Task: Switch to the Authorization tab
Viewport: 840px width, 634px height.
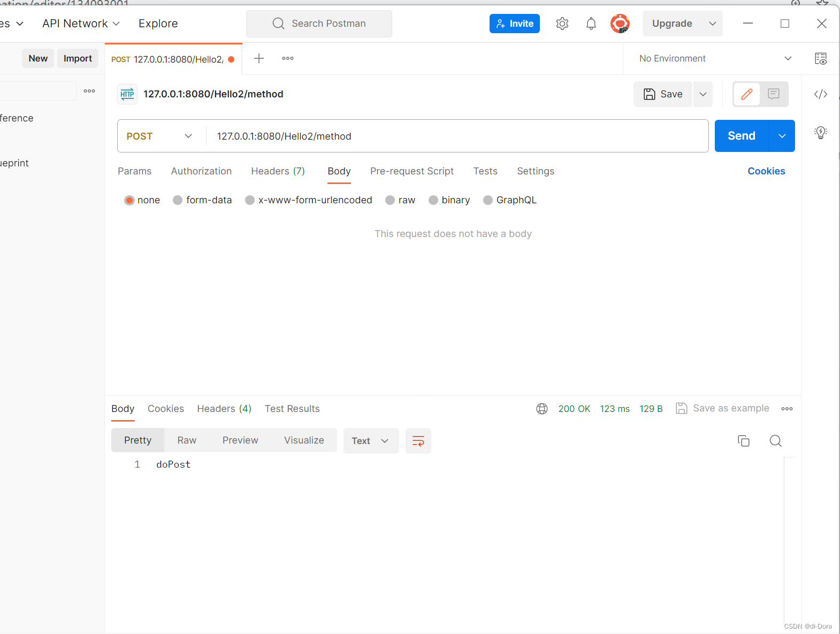Action: 201,171
